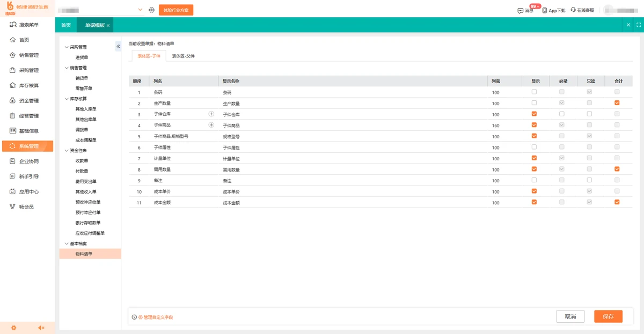
Task: Collapse the 资金往来 tree group
Action: pos(66,151)
